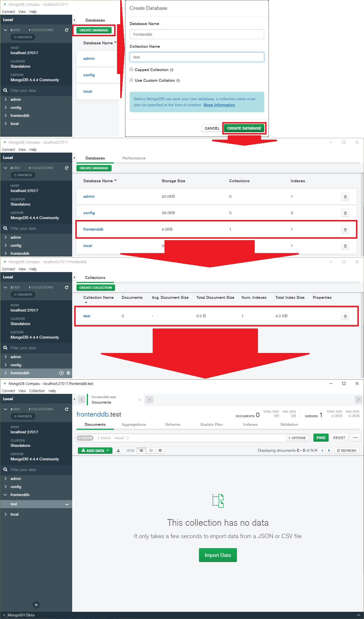Click the Storage Size column header
364x619 pixels.
tap(173, 181)
